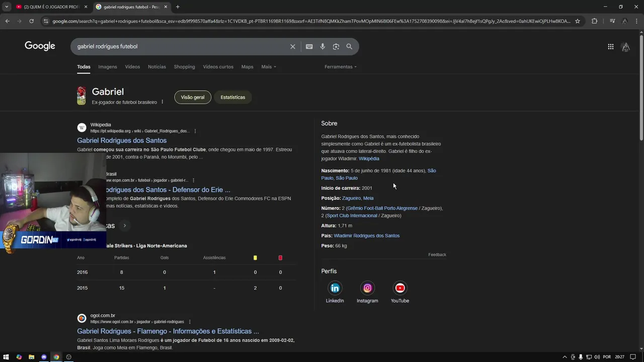The height and width of the screenshot is (362, 644).
Task: Open the on-screen keyboard input tool
Action: (x=309, y=46)
